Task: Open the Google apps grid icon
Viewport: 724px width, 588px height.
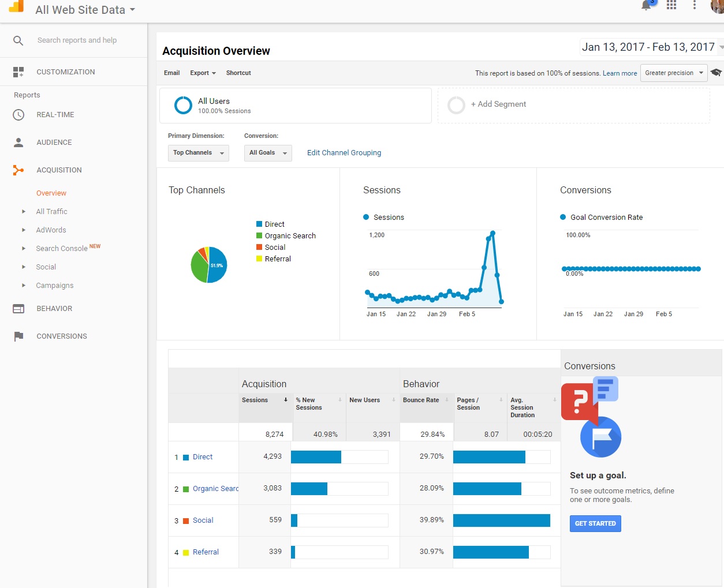Action: coord(671,5)
